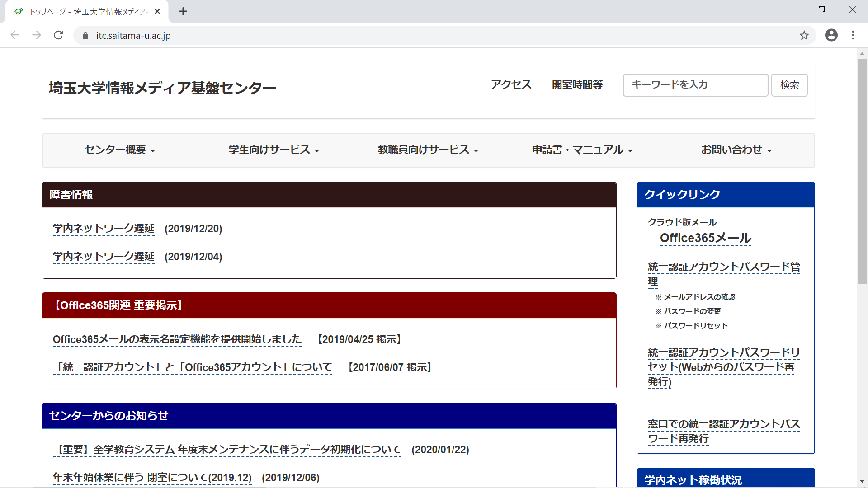
Task: Minimize the Chrome window
Action: pyautogui.click(x=790, y=10)
